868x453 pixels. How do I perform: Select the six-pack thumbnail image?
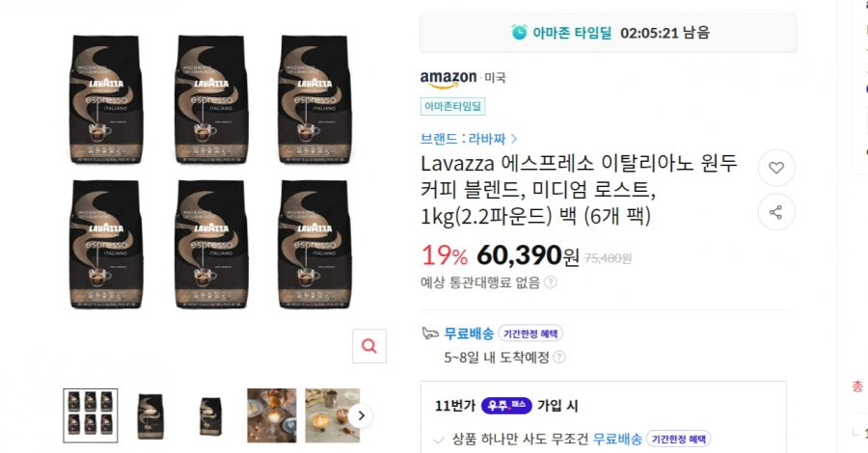[91, 415]
